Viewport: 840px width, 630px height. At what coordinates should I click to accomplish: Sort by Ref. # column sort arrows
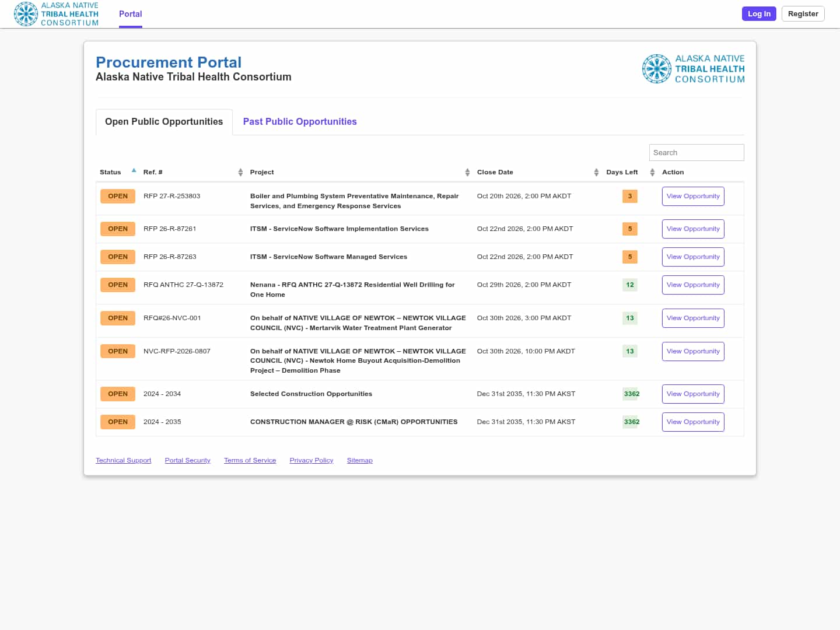pyautogui.click(x=240, y=172)
